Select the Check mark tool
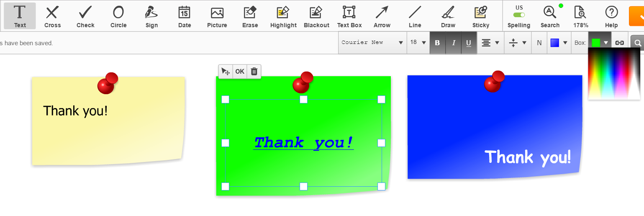 pyautogui.click(x=85, y=16)
